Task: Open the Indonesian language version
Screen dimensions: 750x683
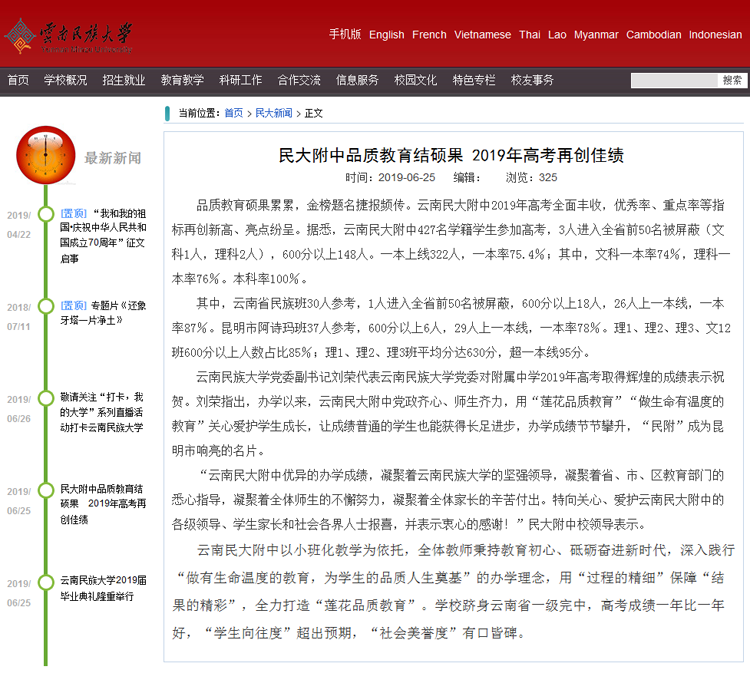Action: coord(715,35)
